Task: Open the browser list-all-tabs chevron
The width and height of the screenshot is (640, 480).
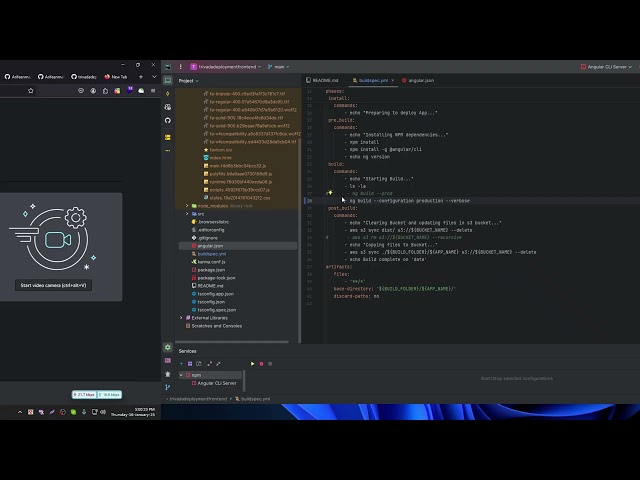Action: point(154,77)
